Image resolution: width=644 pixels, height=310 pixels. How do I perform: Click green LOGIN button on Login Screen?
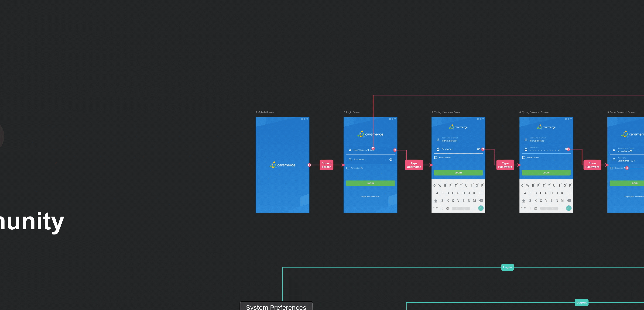click(370, 183)
